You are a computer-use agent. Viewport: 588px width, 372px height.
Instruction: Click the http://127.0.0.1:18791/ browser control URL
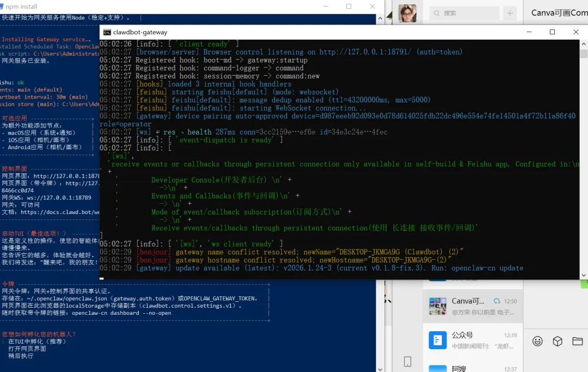point(365,52)
